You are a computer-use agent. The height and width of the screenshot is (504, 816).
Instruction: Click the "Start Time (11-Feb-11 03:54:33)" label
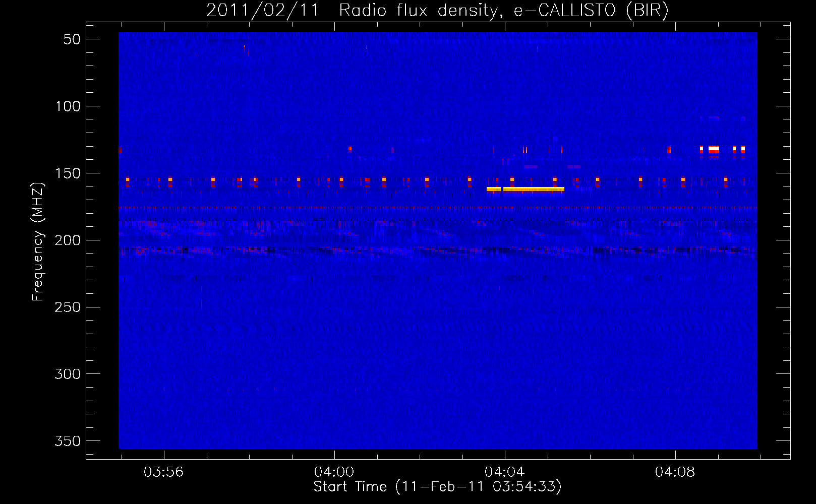tap(437, 487)
